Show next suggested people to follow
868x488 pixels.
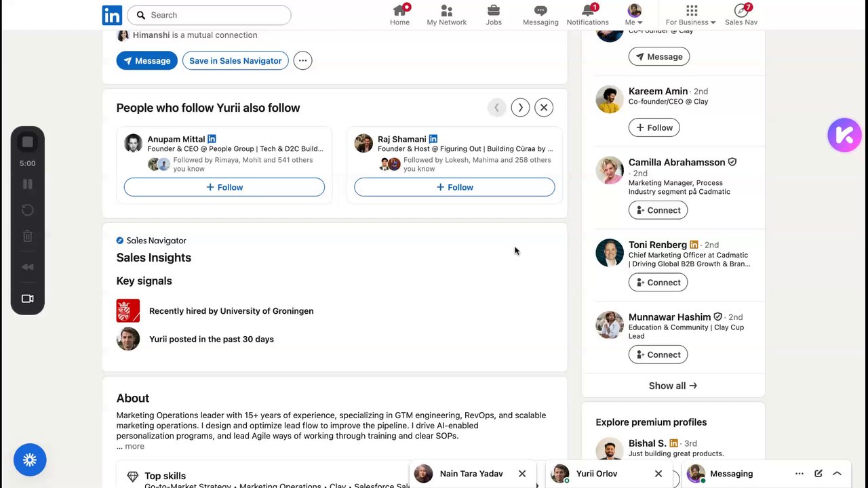(x=520, y=108)
